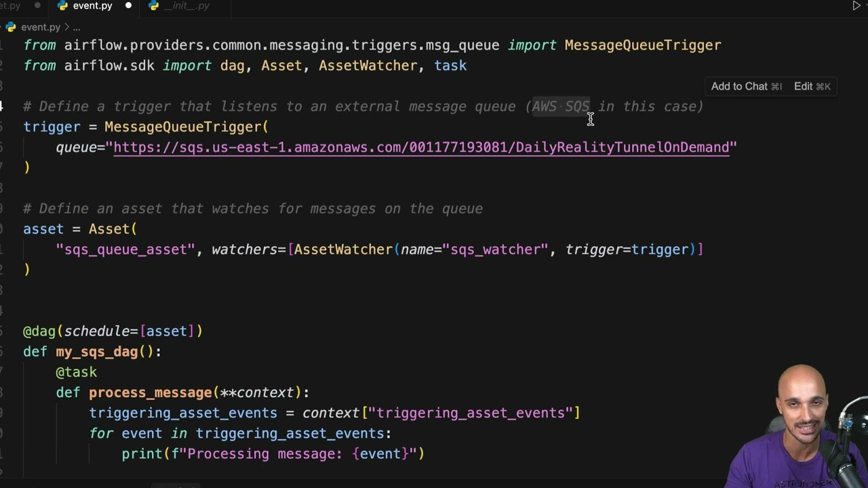This screenshot has width=868, height=488.
Task: Run the Python file with play button
Action: 856,5
